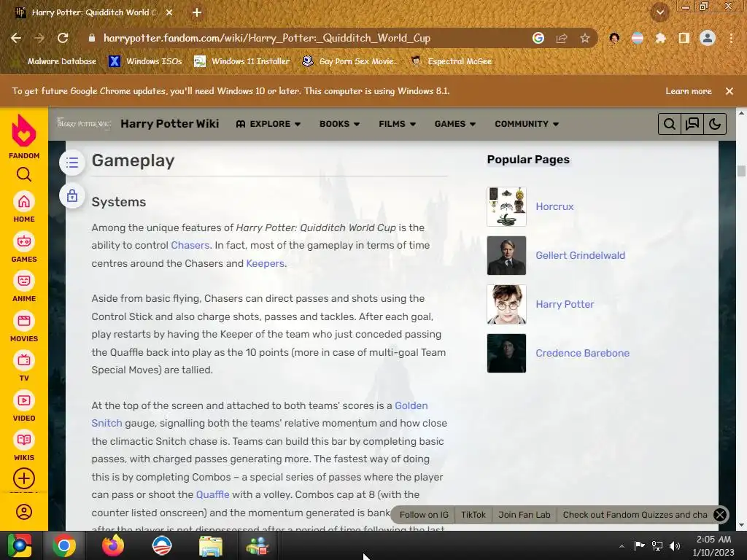The height and width of the screenshot is (560, 747).
Task: Open the Chrome extensions puzzle icon
Action: click(x=660, y=38)
